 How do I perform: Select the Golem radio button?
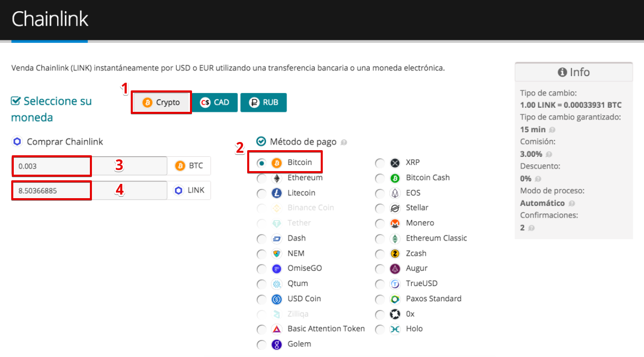pyautogui.click(x=261, y=344)
